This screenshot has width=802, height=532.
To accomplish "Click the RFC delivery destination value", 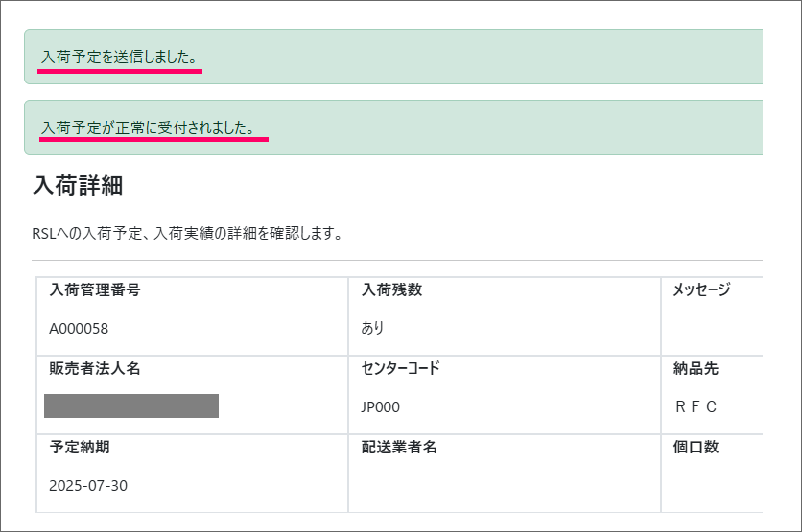I will click(x=696, y=406).
